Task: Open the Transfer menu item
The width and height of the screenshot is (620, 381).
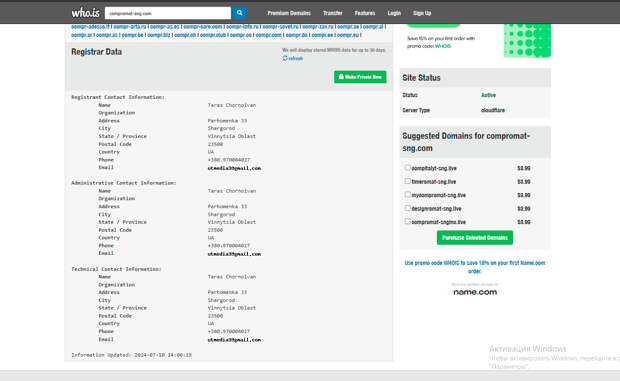Action: click(333, 13)
